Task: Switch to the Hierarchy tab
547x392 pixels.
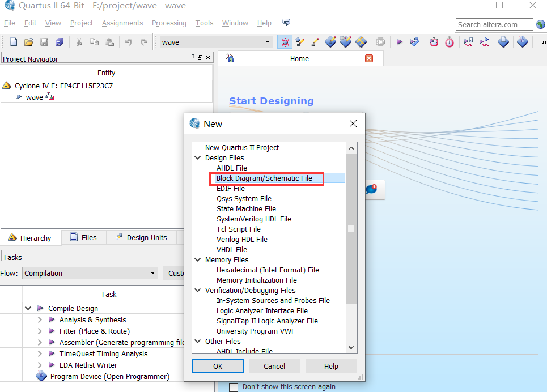Action: tap(31, 238)
